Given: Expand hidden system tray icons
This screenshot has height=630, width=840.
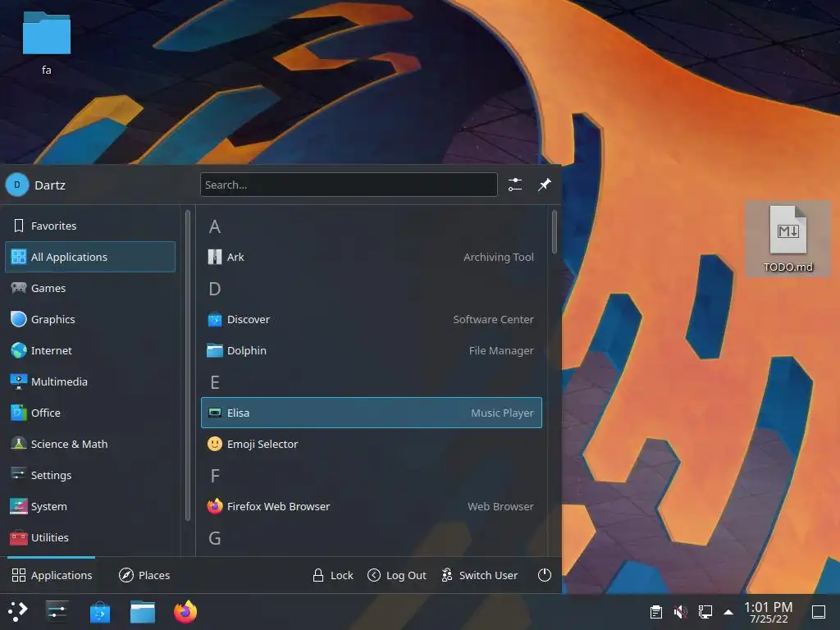Looking at the screenshot, I should (x=728, y=612).
